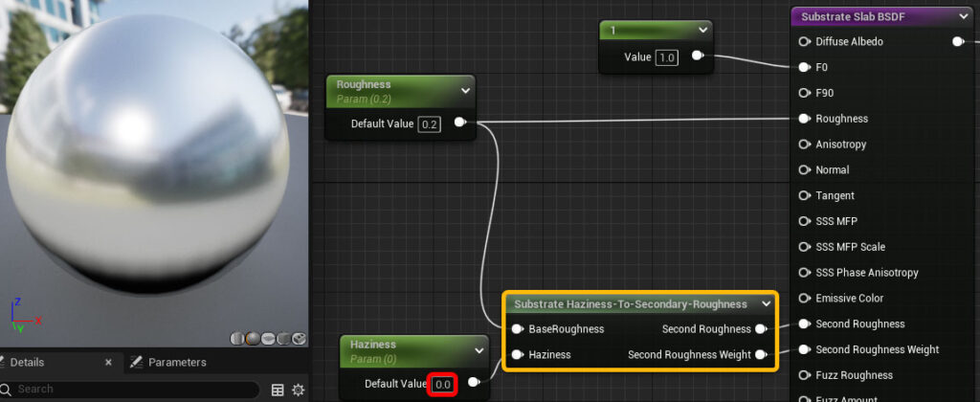Select the Haziness parameter node title
This screenshot has height=402, width=980.
coord(373,345)
